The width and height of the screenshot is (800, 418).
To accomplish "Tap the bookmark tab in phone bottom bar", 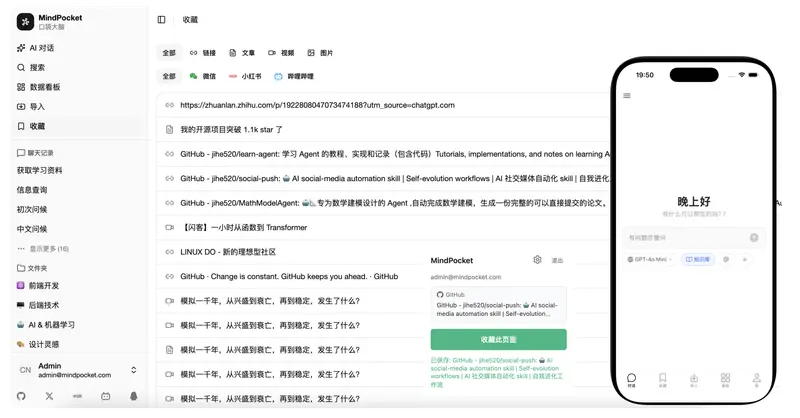I will [662, 379].
